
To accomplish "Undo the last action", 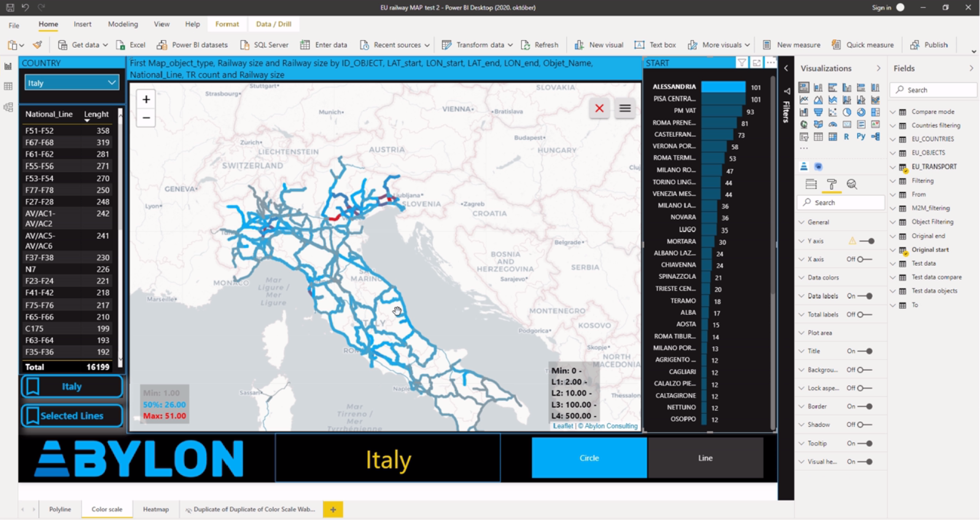I will [25, 7].
